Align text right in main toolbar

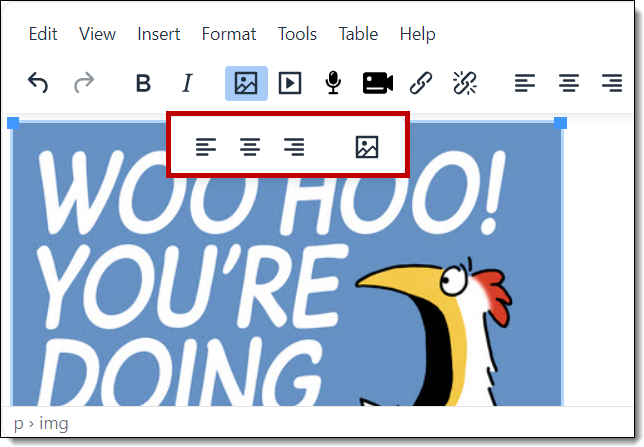(612, 83)
